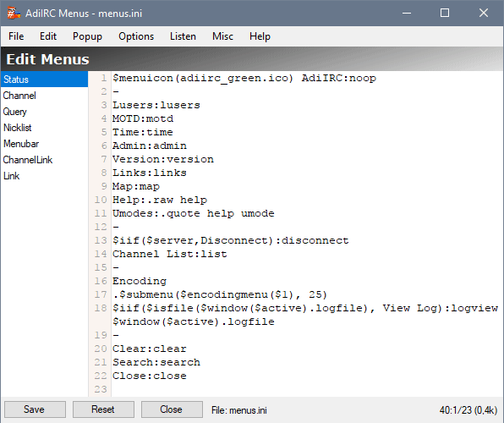Viewport: 504px width, 423px height.
Task: Open the Options menu
Action: click(136, 36)
